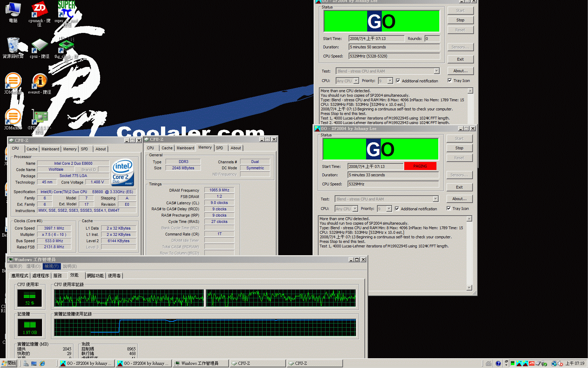Click Stop in SP2004 window showing Rounds

pyautogui.click(x=460, y=20)
